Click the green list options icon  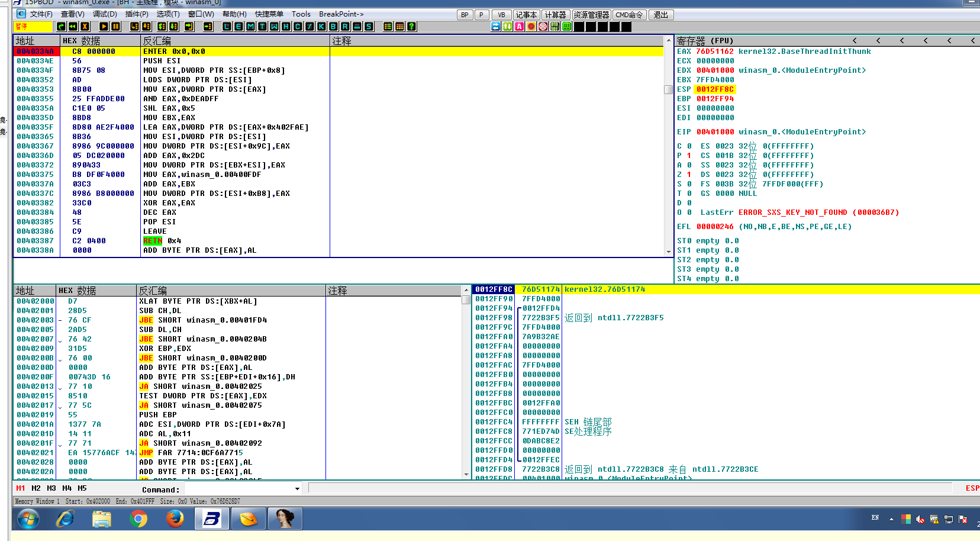pyautogui.click(x=388, y=27)
